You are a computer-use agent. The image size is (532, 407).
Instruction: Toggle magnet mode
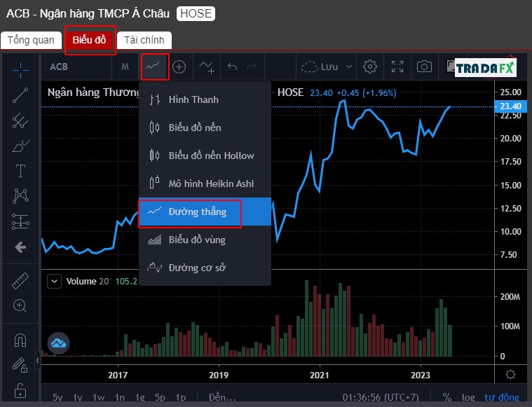[x=20, y=340]
